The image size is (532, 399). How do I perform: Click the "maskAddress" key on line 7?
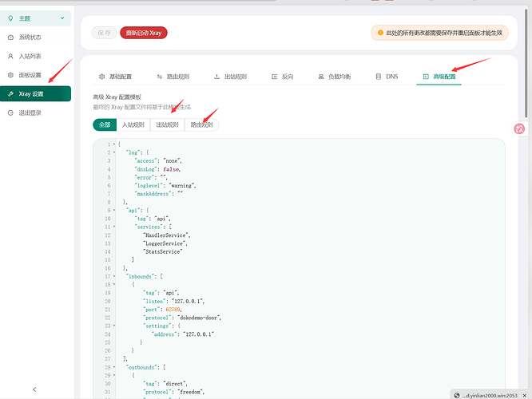click(153, 194)
